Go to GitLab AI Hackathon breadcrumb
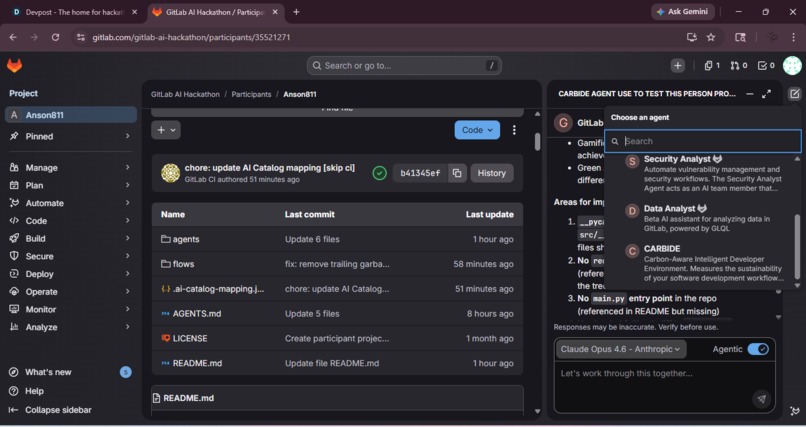This screenshot has height=427, width=806. pos(185,95)
